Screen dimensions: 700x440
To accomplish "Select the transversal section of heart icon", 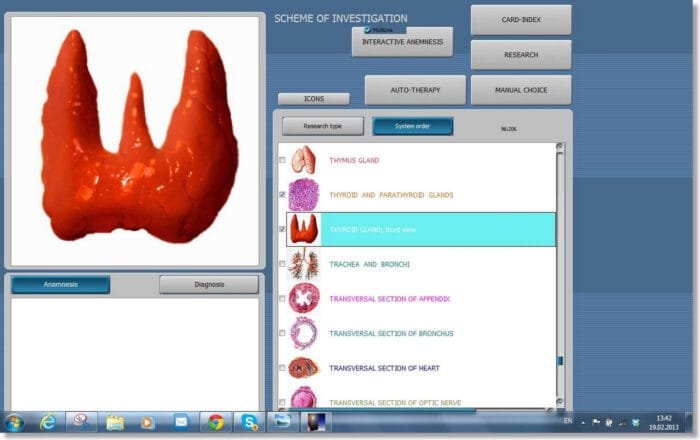I will pos(303,368).
